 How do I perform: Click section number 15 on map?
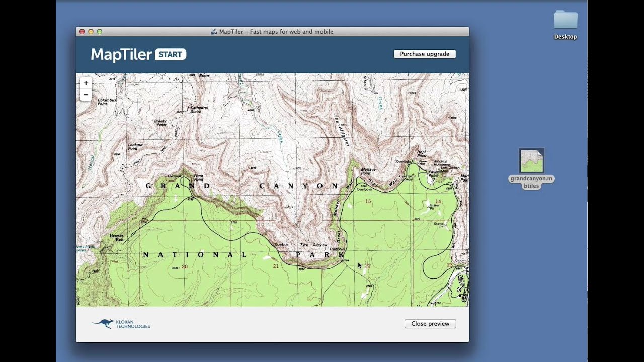(x=368, y=202)
